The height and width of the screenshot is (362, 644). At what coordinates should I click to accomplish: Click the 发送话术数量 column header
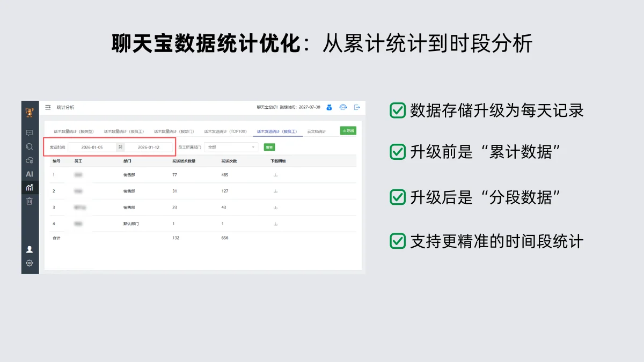184,161
